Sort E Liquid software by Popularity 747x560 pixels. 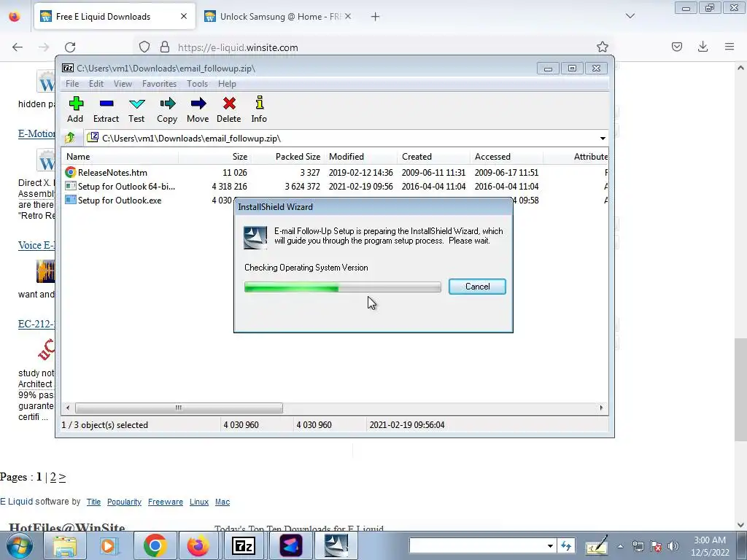click(124, 502)
